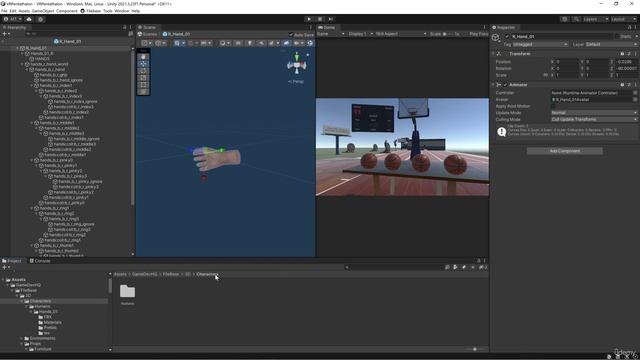Open the scene Gizmos icon menu
640x360 pixels.
310,43
